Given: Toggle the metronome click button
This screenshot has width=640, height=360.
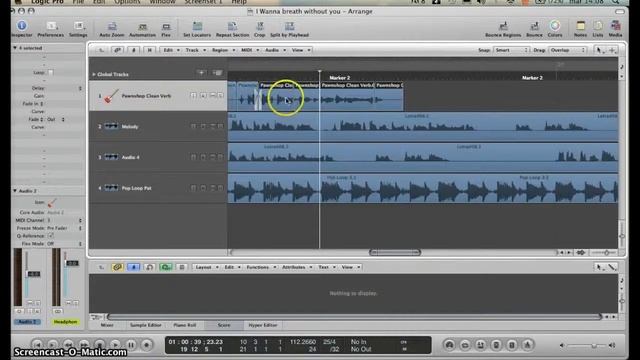Looking at the screenshot, I should pyautogui.click(x=527, y=345).
